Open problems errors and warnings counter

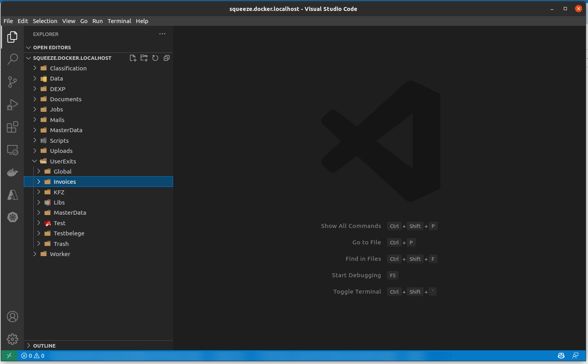click(x=33, y=356)
